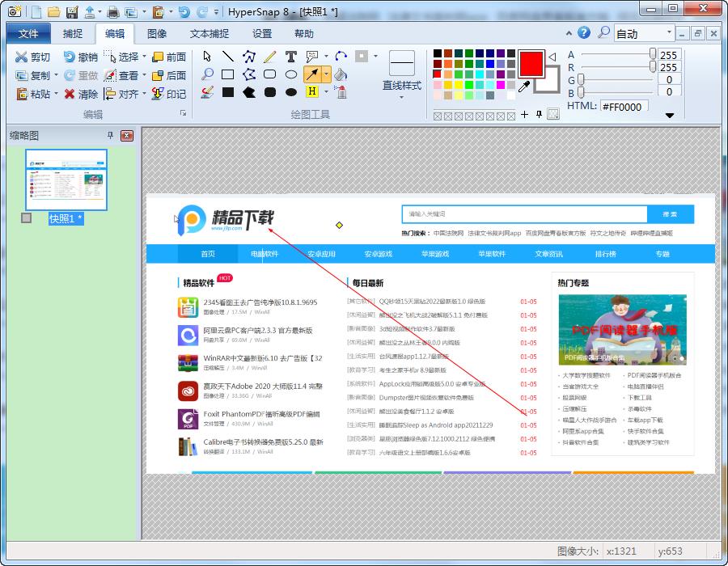Switch to the 图像 ribbon tab
The height and width of the screenshot is (566, 728).
(157, 33)
